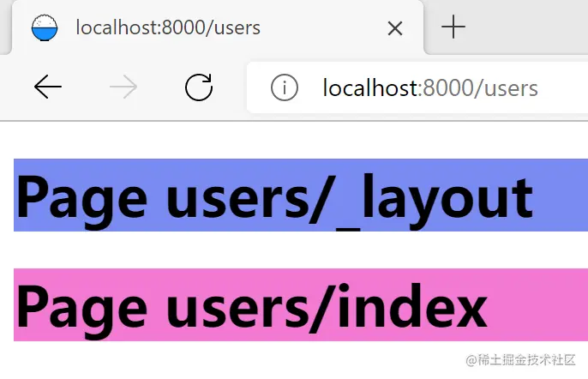Select the localhost:8000/users tab title
588x379 pixels.
click(x=168, y=27)
